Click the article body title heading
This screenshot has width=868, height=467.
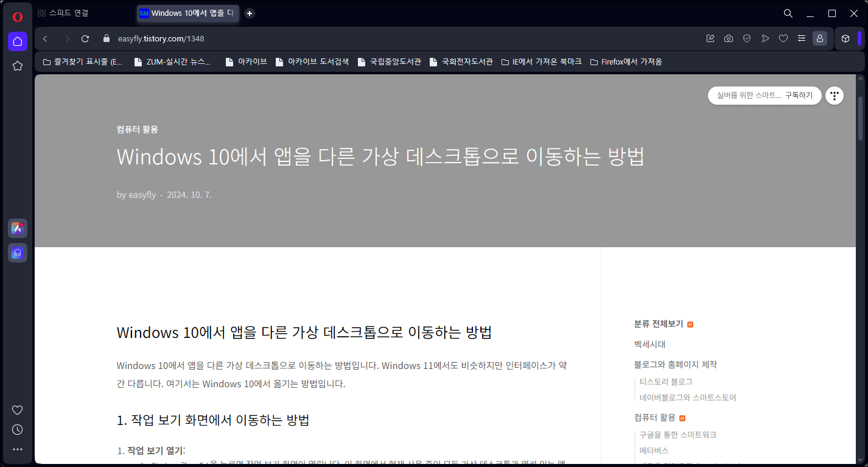pyautogui.click(x=304, y=332)
